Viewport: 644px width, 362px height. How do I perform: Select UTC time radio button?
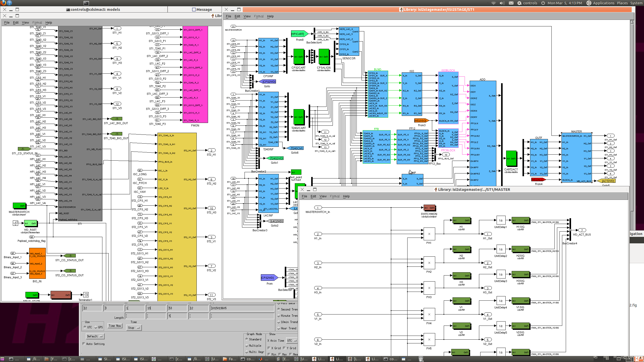88,327
